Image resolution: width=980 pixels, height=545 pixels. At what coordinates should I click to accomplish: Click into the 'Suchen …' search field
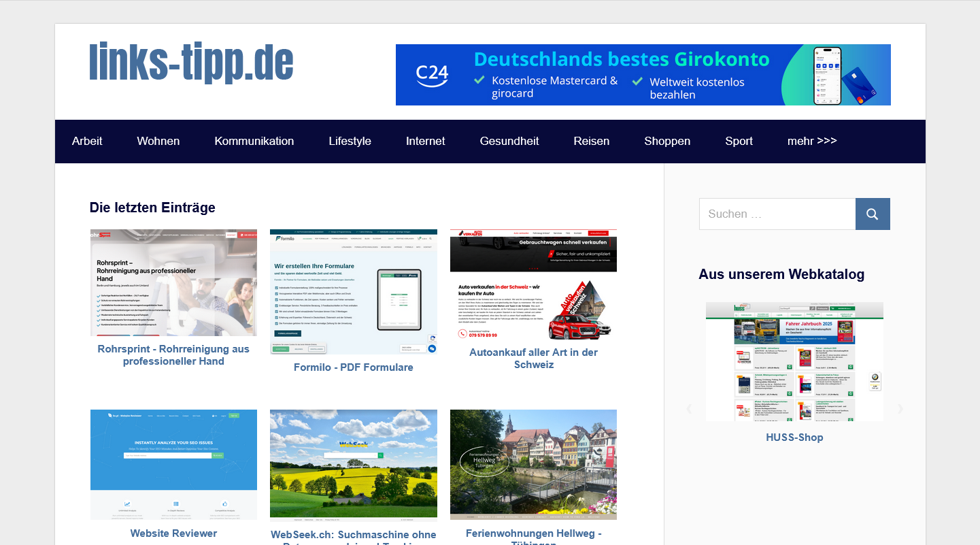(777, 214)
